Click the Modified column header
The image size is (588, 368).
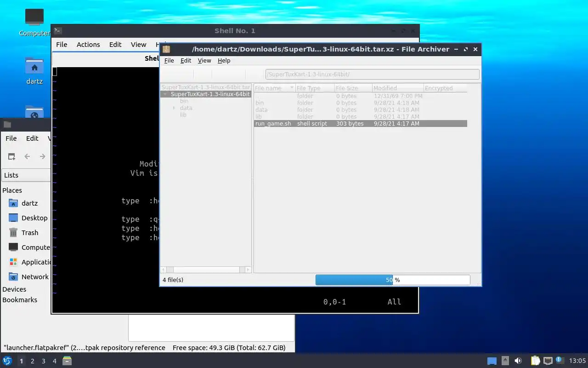tap(397, 88)
